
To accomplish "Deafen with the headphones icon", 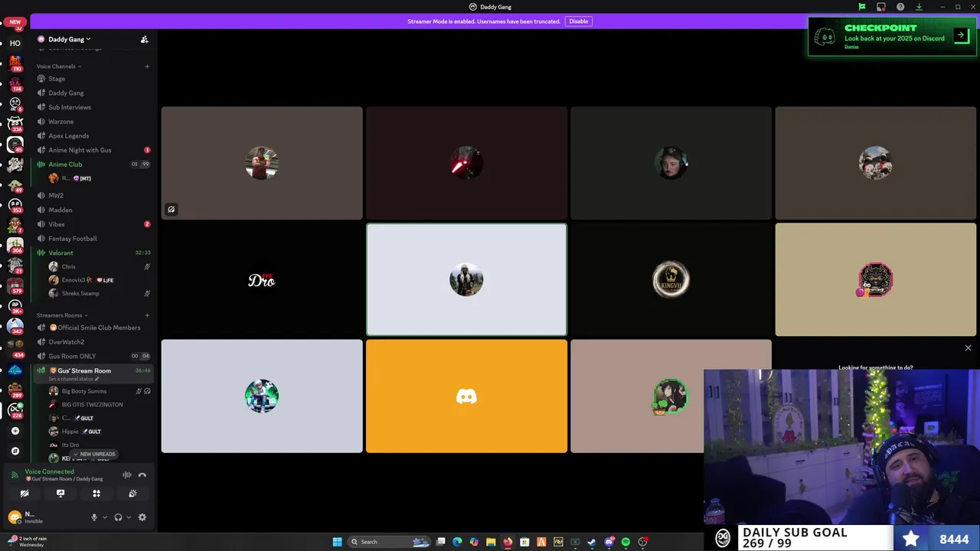I will (x=118, y=517).
